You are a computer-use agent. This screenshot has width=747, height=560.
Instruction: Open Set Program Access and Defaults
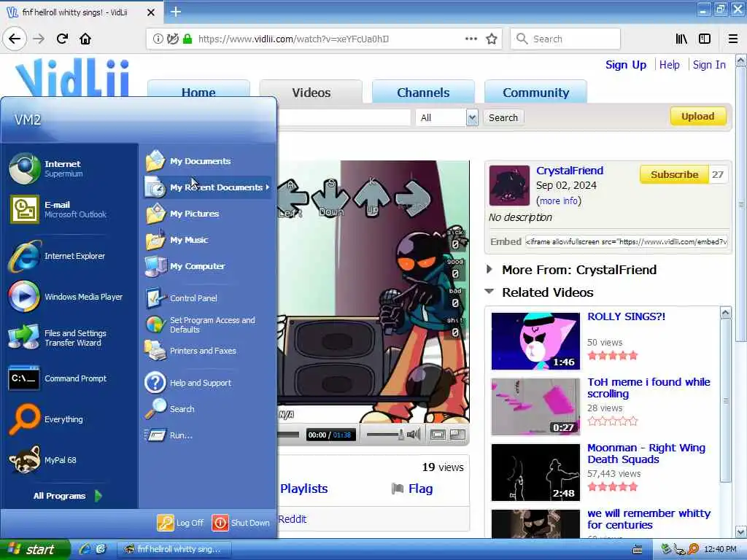click(207, 324)
